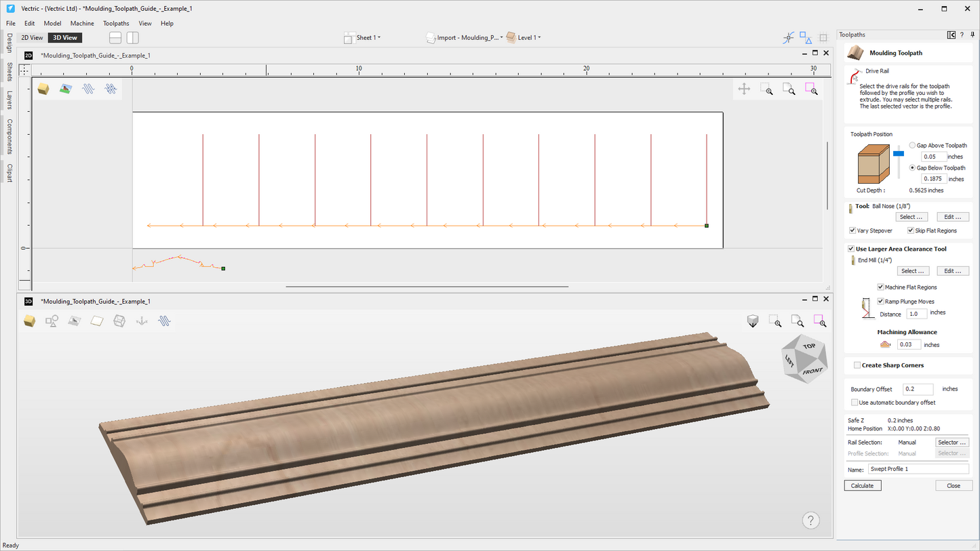The image size is (980, 551).
Task: Expand the Import - Moulding_P... dropdown
Action: pos(500,37)
